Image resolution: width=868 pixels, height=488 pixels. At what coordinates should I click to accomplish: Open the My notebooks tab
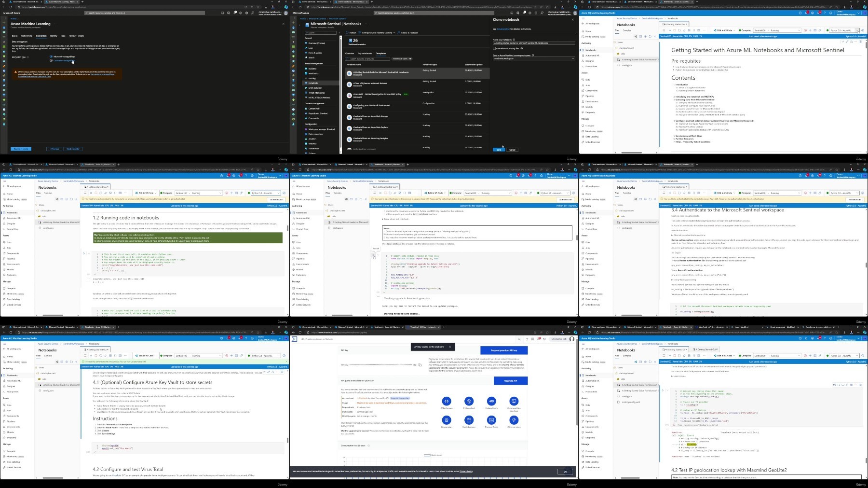pyautogui.click(x=365, y=53)
